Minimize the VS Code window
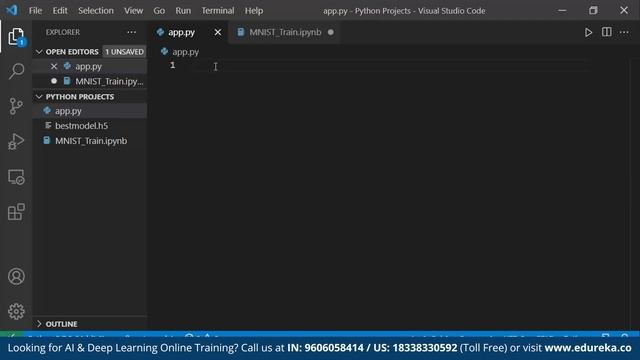This screenshot has width=640, height=360. coord(562,11)
